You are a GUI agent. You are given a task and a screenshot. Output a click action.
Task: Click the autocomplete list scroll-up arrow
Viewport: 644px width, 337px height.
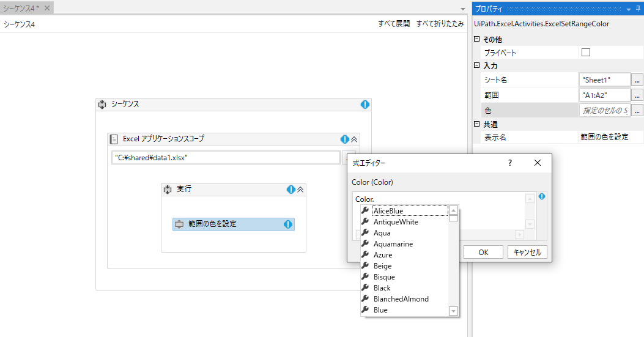(x=453, y=210)
